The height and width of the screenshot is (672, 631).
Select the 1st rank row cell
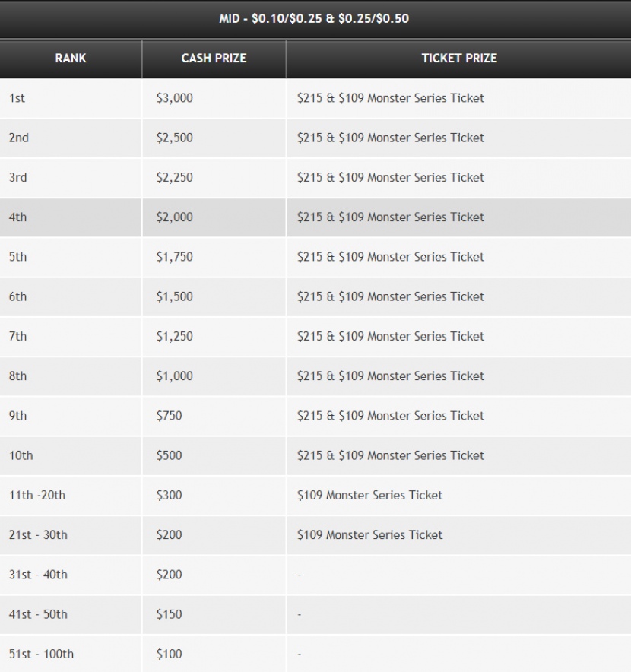tap(71, 98)
